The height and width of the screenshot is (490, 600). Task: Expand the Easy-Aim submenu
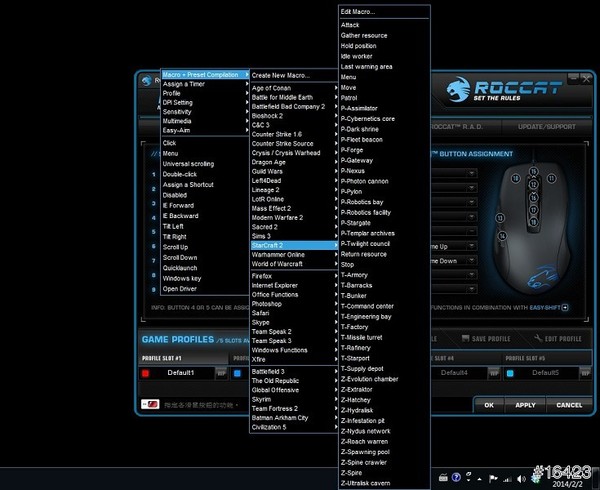205,130
